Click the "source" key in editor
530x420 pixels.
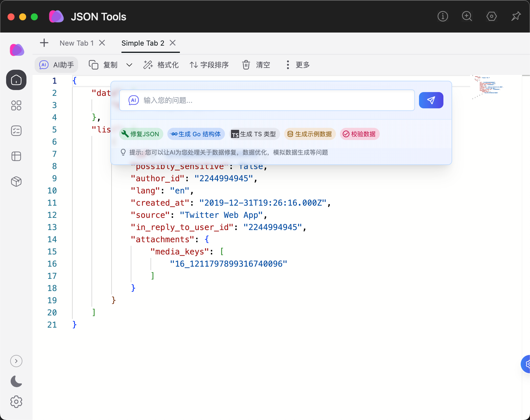coord(150,215)
